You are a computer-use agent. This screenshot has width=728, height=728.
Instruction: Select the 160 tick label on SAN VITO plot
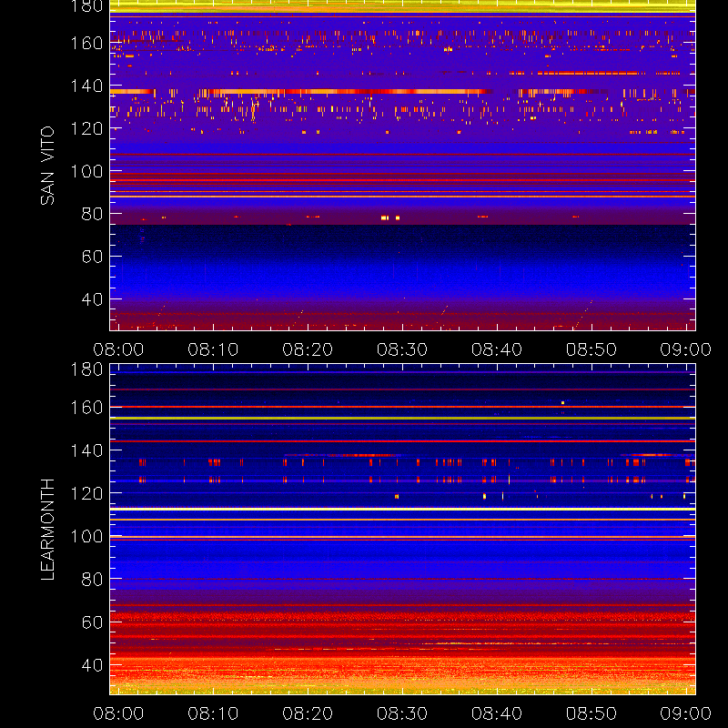86,43
